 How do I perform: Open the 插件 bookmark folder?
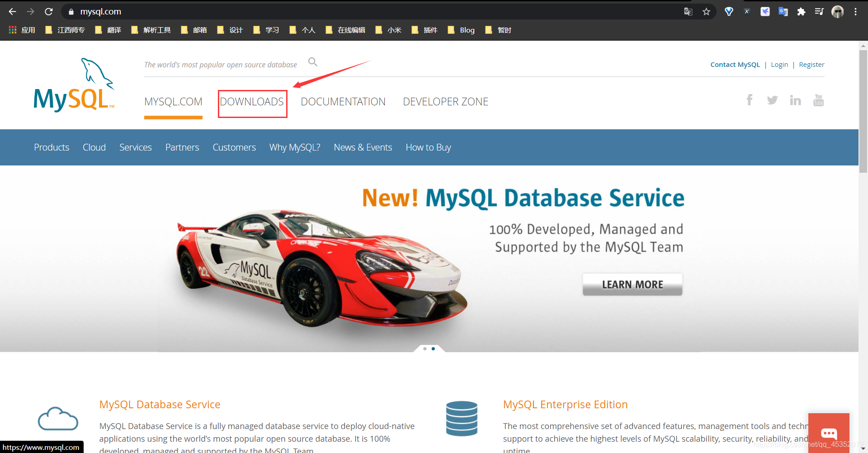pos(425,30)
